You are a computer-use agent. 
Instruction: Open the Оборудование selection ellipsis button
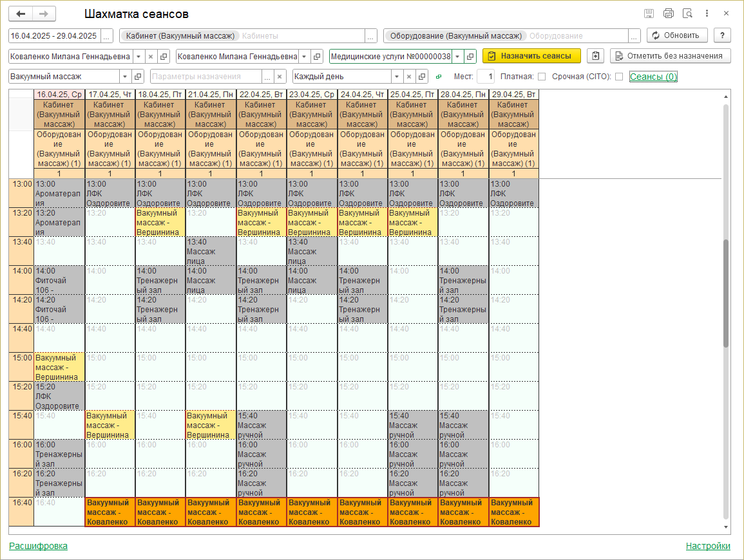[634, 36]
